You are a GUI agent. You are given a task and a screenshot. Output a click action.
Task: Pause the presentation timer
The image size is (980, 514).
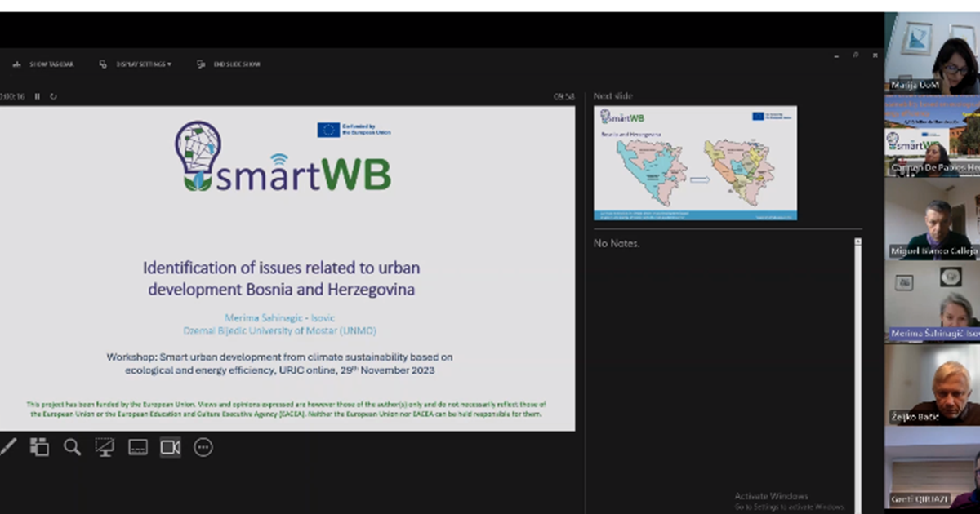click(x=38, y=96)
